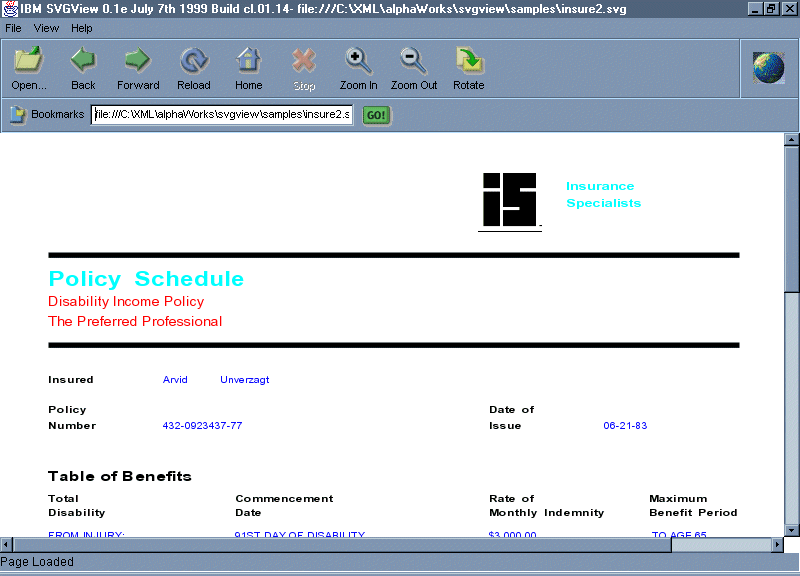Click vertical scrollbar up arrow
The image size is (800, 576).
click(791, 139)
